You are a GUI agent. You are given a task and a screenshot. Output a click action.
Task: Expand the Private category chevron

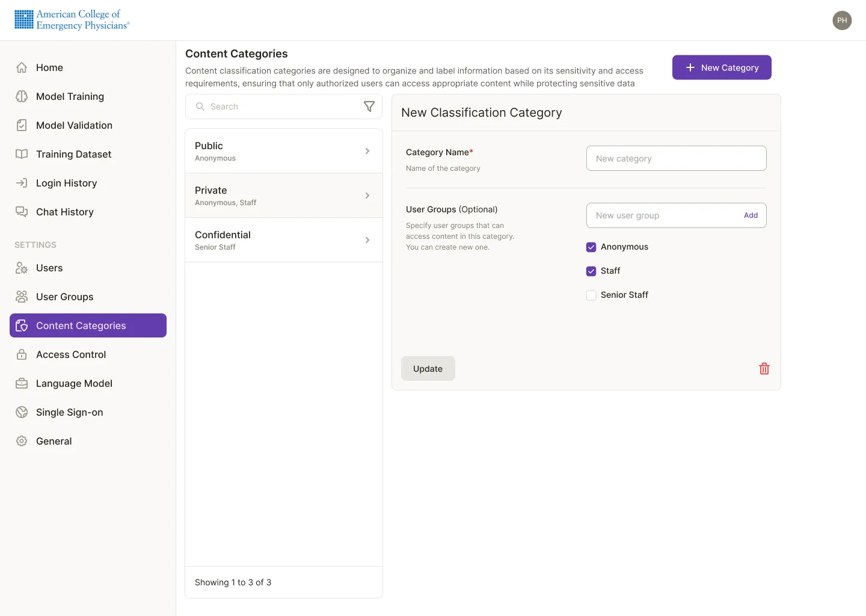point(367,196)
